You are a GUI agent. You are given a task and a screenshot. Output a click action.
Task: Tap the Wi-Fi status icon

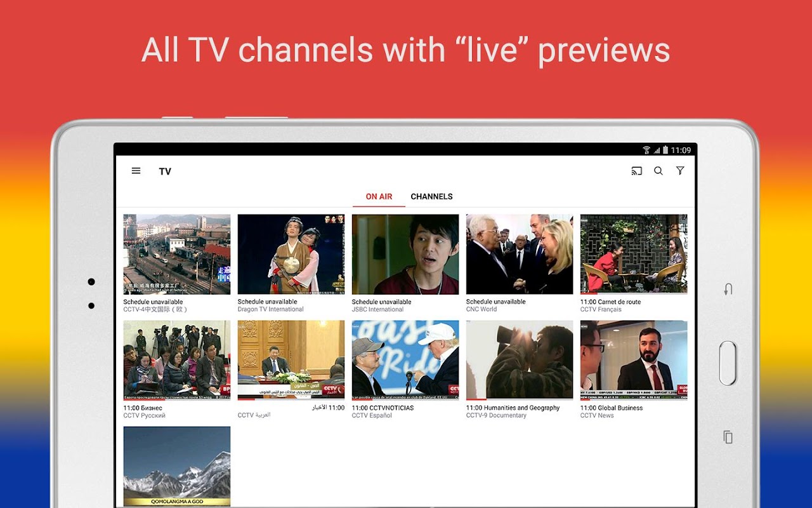click(646, 150)
